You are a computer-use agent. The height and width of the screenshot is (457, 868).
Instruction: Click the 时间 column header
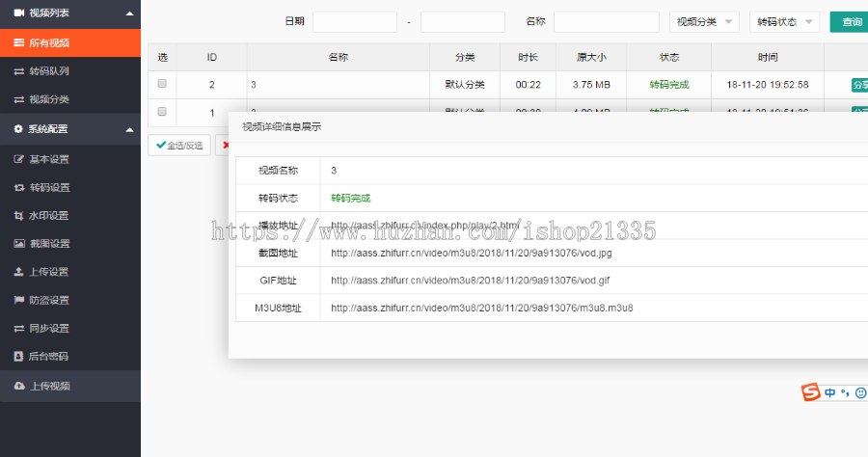coord(768,57)
